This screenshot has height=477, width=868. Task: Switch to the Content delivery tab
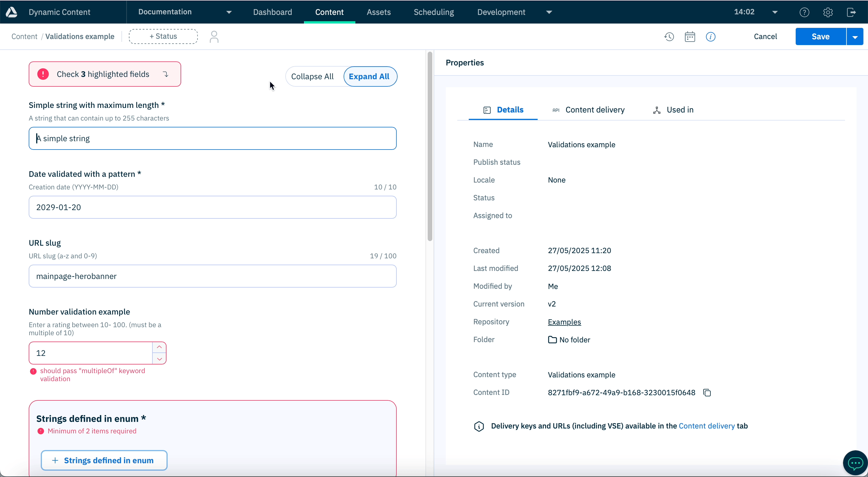pyautogui.click(x=594, y=110)
